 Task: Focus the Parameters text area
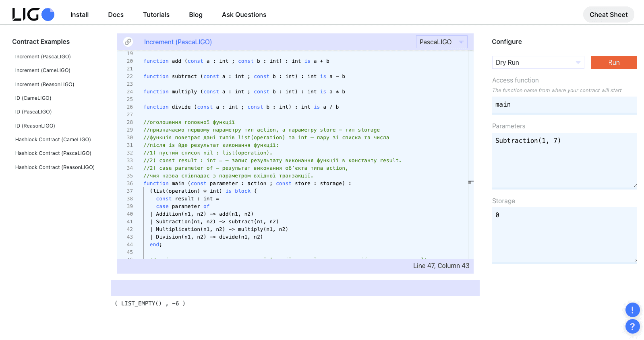(564, 160)
